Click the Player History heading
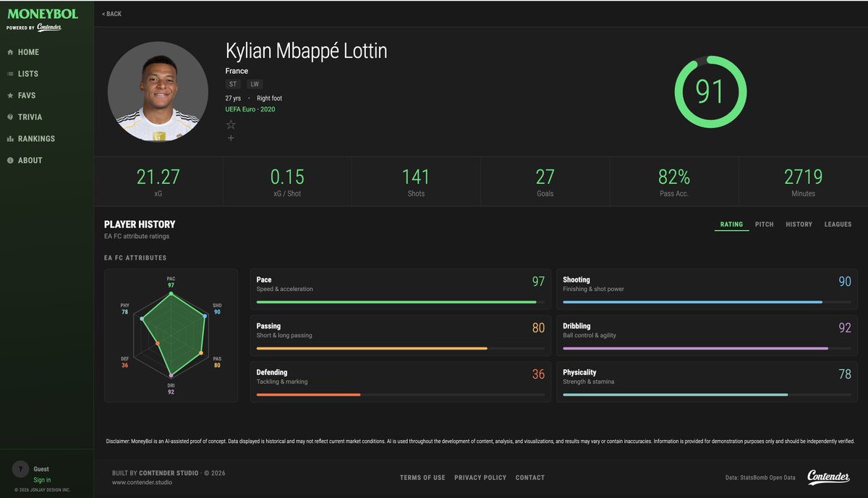This screenshot has height=498, width=868. pyautogui.click(x=140, y=224)
